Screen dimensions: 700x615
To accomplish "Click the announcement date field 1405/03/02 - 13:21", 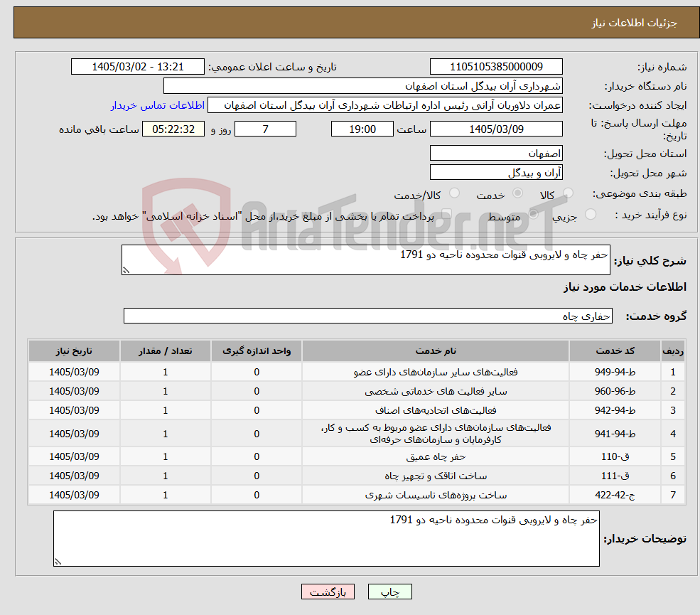I will (x=137, y=67).
